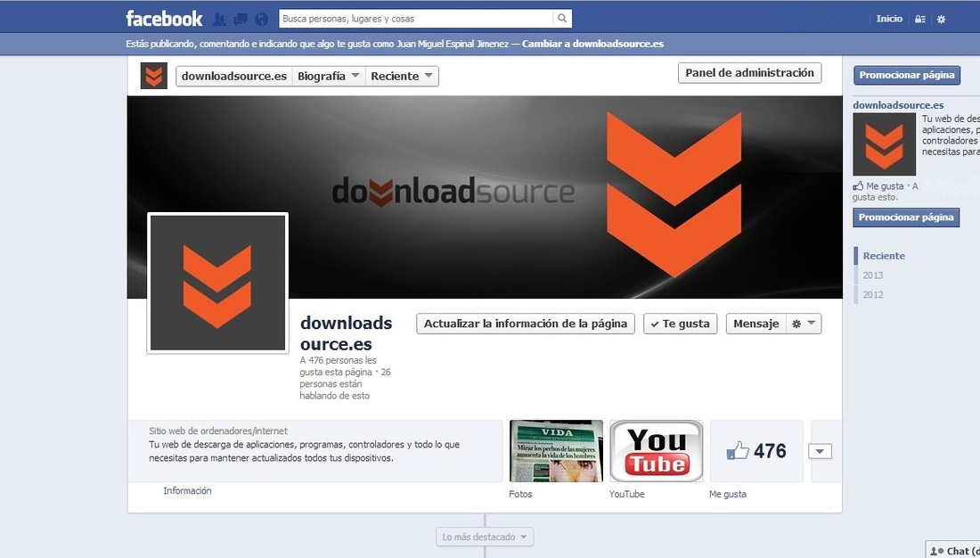
Task: Open the page profile picture
Action: [217, 283]
